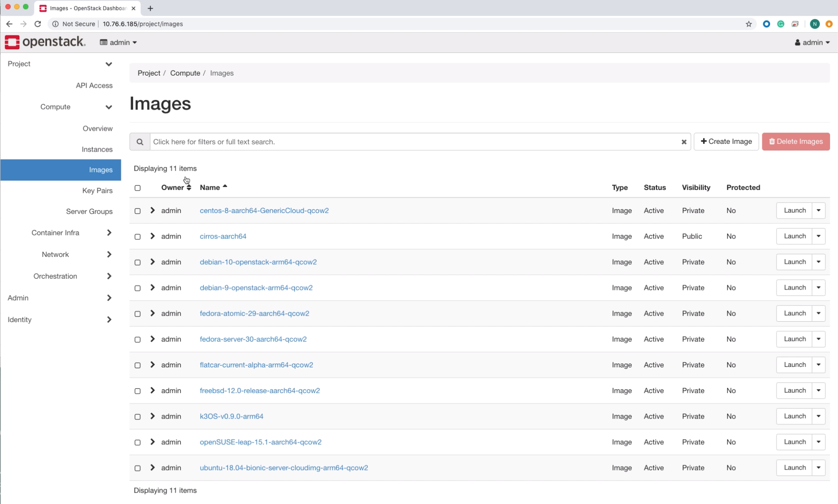Screen dimensions: 838x504
Task: Go back in browser history
Action: tap(10, 24)
